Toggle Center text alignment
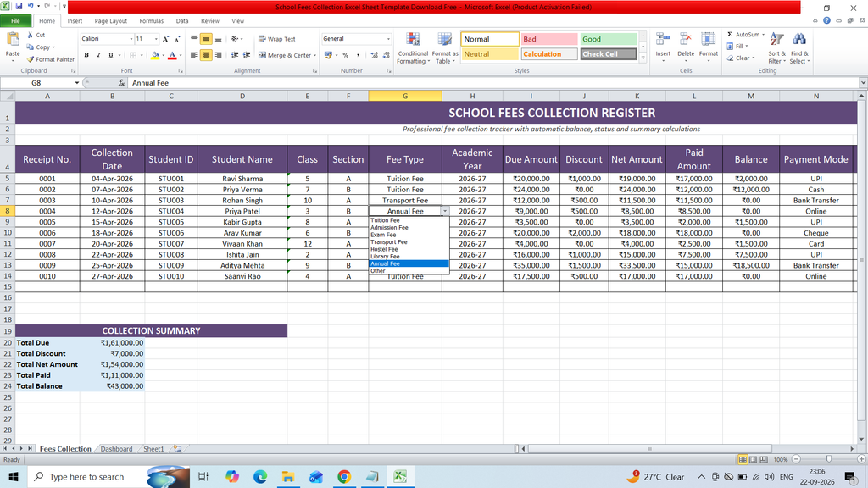 206,55
